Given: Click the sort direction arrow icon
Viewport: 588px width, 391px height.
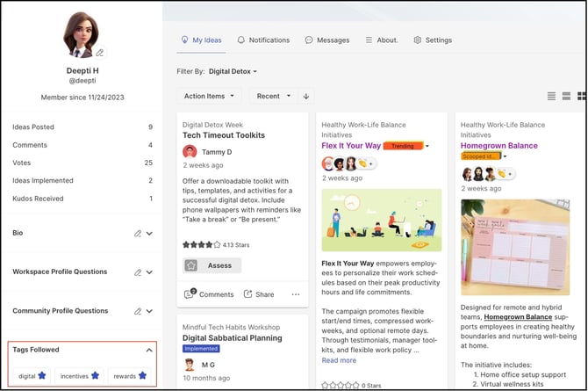Looking at the screenshot, I should (x=306, y=96).
